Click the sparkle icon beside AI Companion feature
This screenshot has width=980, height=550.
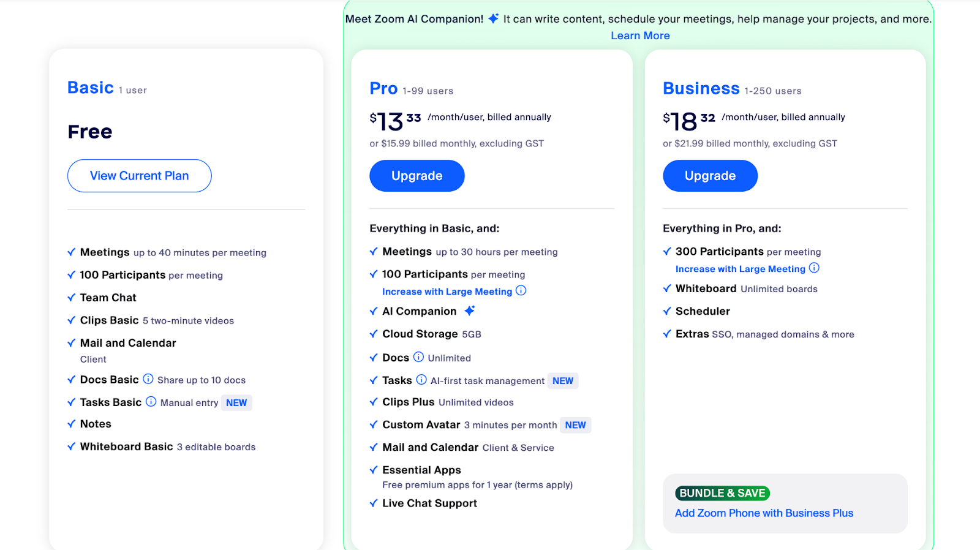[x=470, y=311]
